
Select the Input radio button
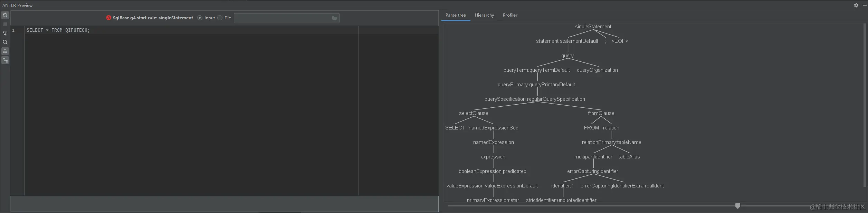click(200, 18)
